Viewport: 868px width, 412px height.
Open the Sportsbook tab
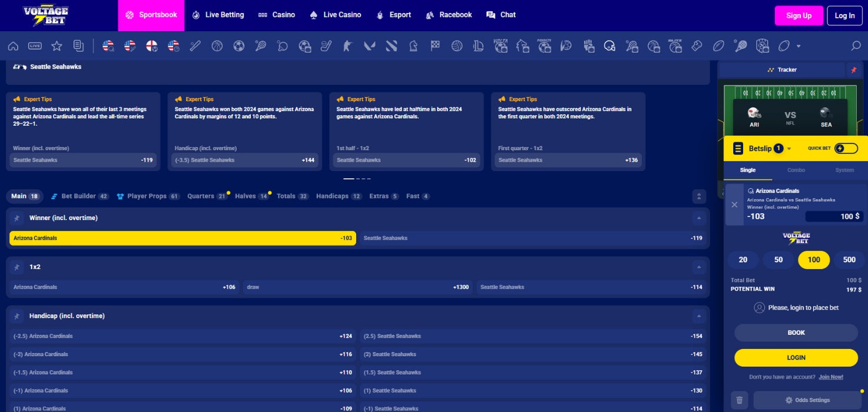coord(151,15)
